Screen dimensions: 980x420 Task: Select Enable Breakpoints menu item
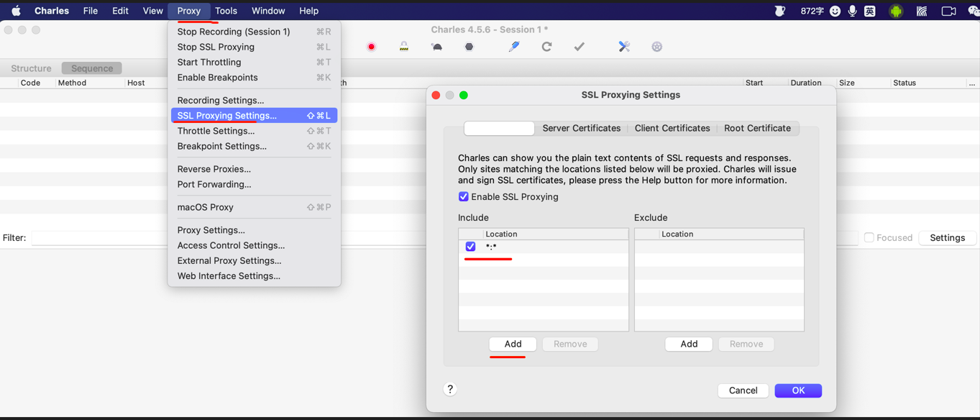tap(254, 78)
